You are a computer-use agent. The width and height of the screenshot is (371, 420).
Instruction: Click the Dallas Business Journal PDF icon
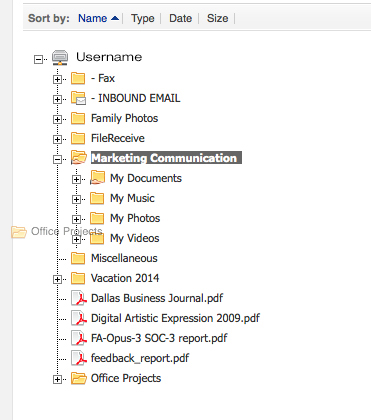pyautogui.click(x=79, y=298)
